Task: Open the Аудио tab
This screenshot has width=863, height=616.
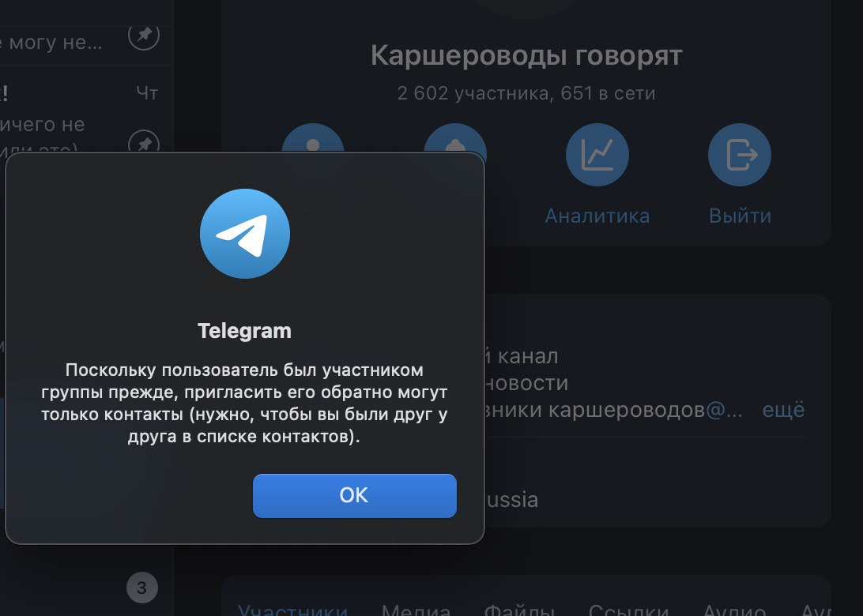Action: point(734,610)
